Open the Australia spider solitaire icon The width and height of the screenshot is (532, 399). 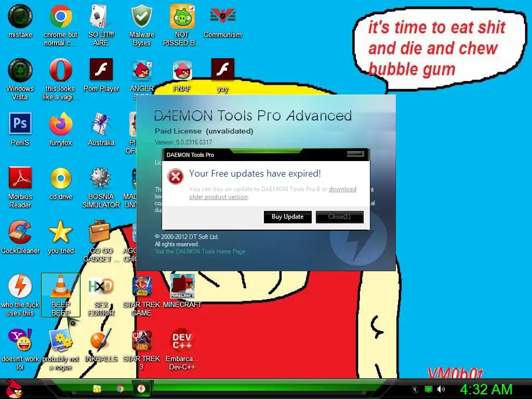(x=101, y=124)
